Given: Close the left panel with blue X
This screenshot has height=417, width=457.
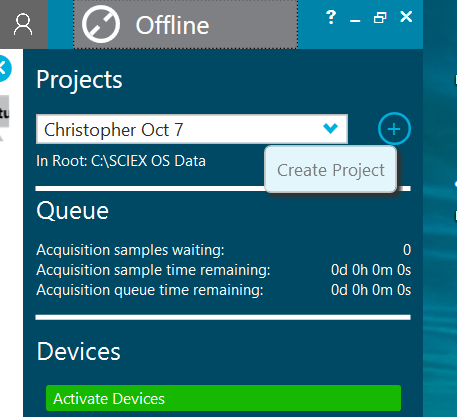Looking at the screenshot, I should pyautogui.click(x=4, y=69).
